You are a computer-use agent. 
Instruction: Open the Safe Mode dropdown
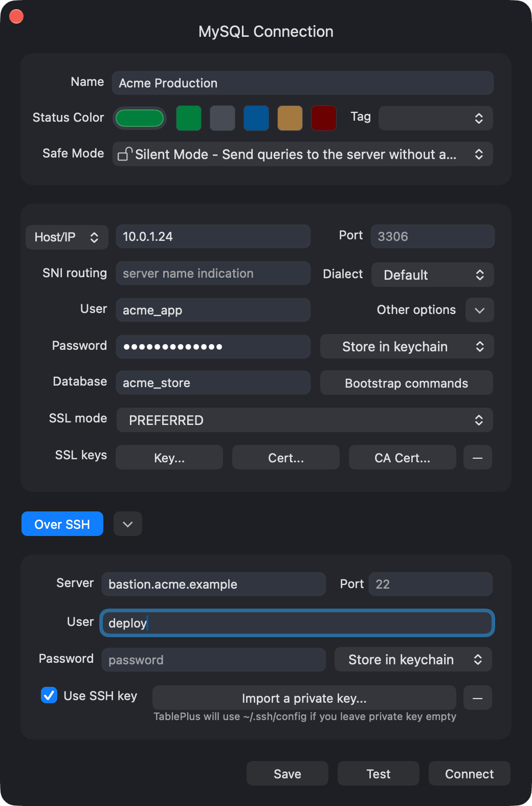[x=303, y=154]
